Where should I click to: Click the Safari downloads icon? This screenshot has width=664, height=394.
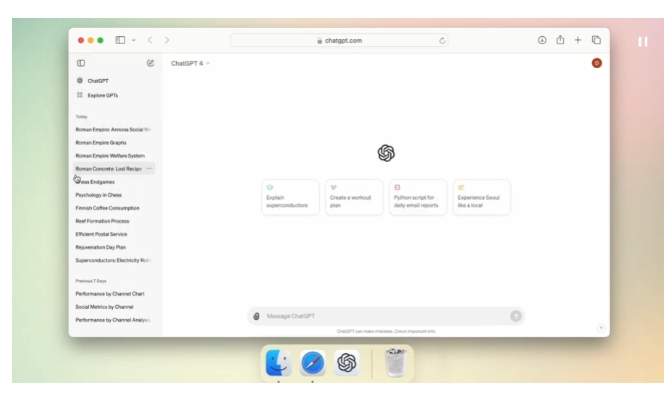(x=542, y=40)
